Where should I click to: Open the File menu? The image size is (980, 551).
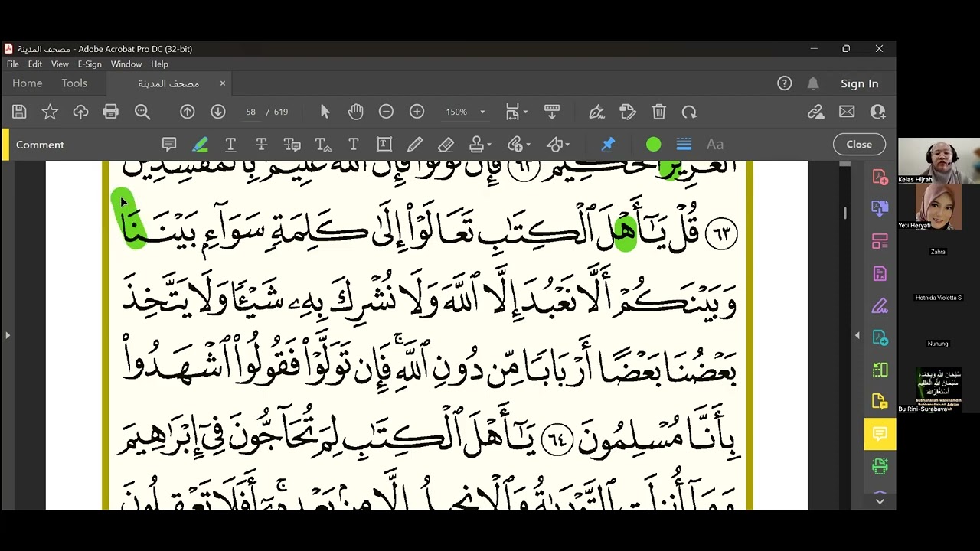13,64
